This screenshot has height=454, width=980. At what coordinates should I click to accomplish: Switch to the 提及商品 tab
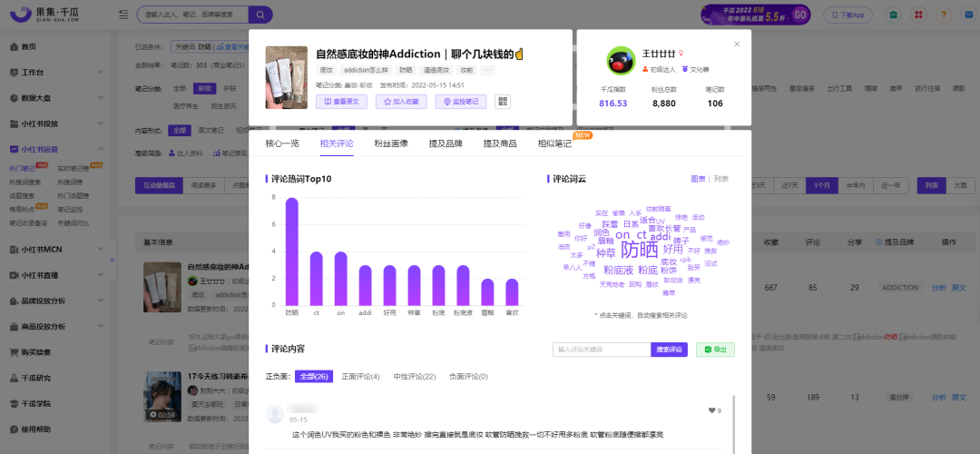(500, 143)
